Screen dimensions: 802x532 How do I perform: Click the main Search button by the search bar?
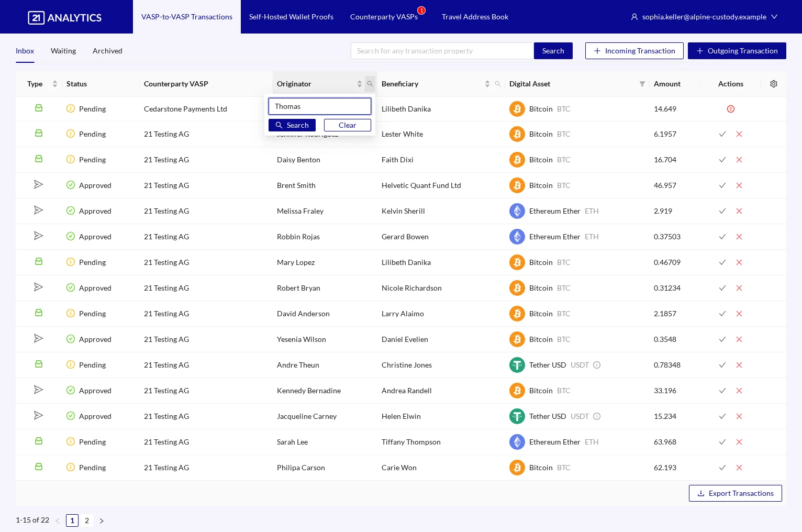pos(553,51)
